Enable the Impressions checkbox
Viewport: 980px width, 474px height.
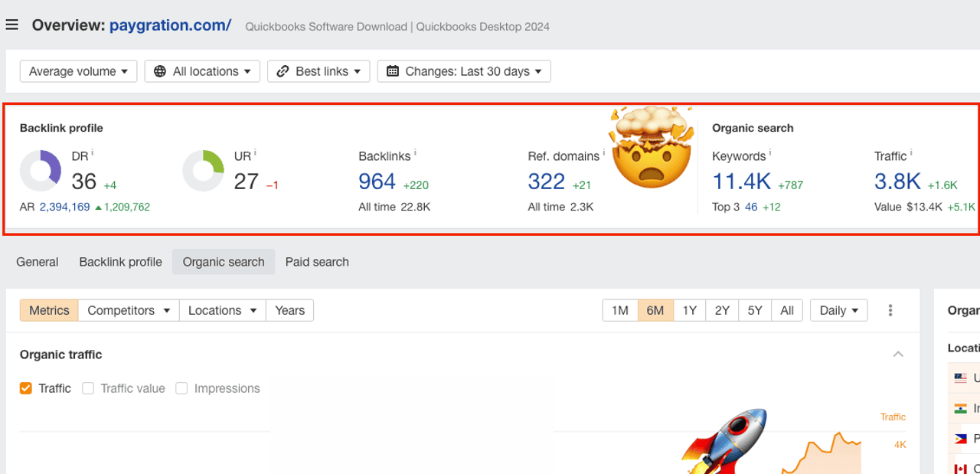point(181,388)
